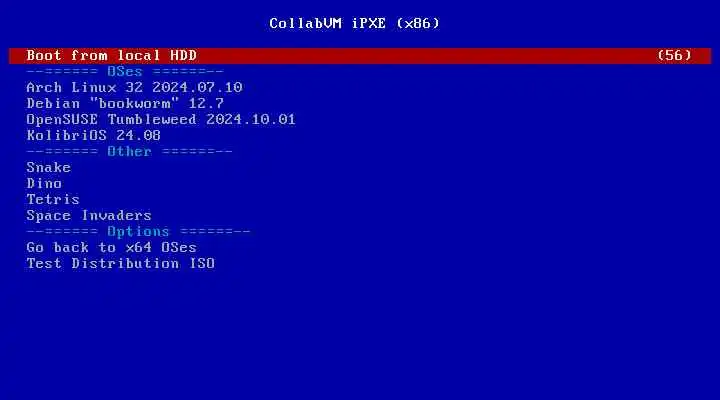Click the CollabVM iPXE (x86) title
This screenshot has height=400, width=720.
[x=354, y=23]
